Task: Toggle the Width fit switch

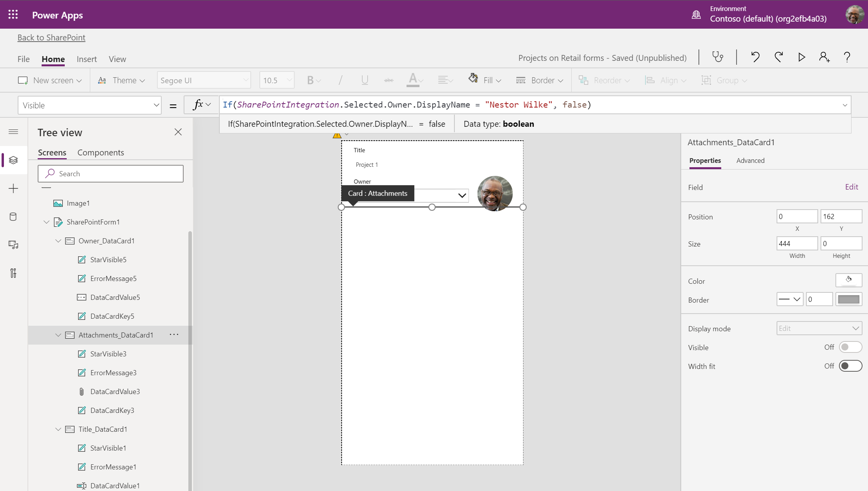Action: pos(850,366)
